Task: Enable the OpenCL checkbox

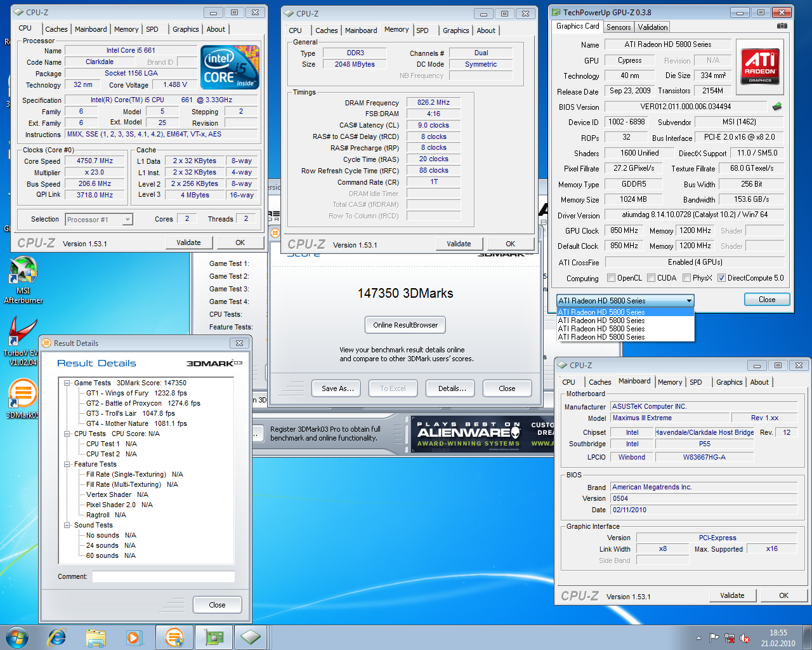Action: pos(611,278)
